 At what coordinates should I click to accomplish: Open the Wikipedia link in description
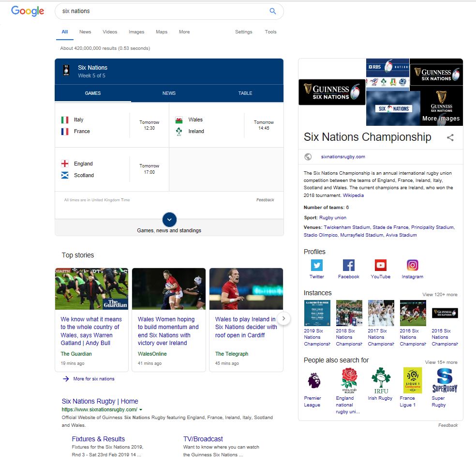click(353, 195)
